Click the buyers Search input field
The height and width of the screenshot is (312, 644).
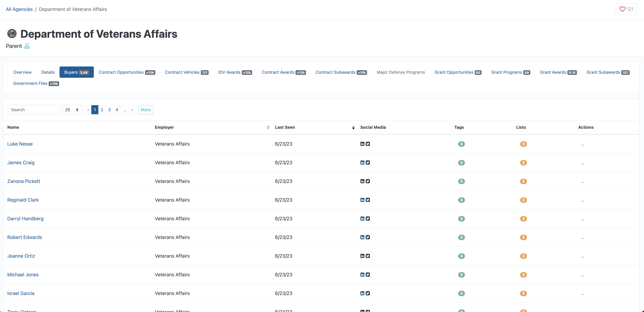click(34, 110)
